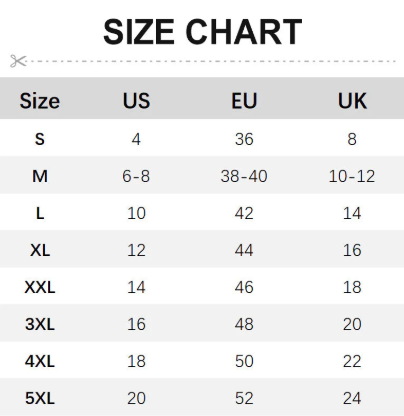Screen dimensions: 404x416
Task: Select the EU column header
Action: pyautogui.click(x=244, y=101)
